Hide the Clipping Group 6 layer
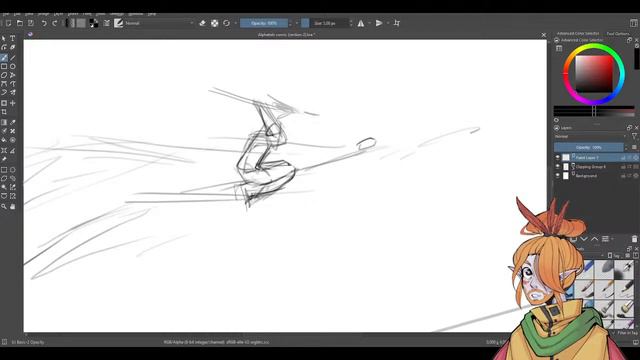 coord(558,167)
